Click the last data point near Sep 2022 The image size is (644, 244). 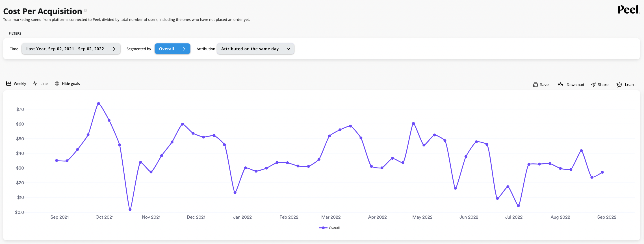pyautogui.click(x=602, y=172)
